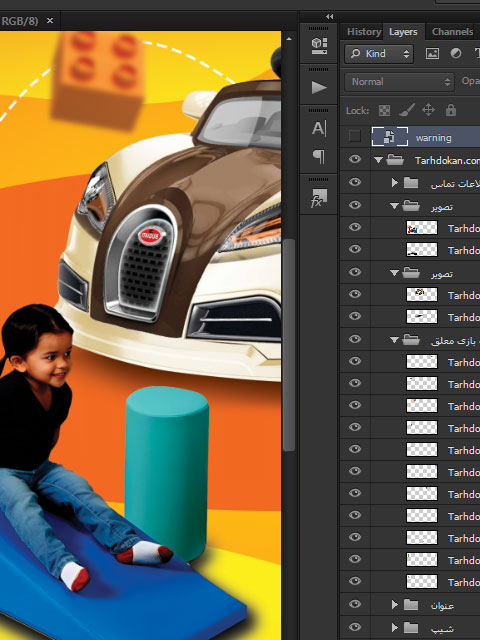Image resolution: width=480 pixels, height=640 pixels.
Task: Click layer thumbnail showing red and blue figure
Action: pos(422,228)
